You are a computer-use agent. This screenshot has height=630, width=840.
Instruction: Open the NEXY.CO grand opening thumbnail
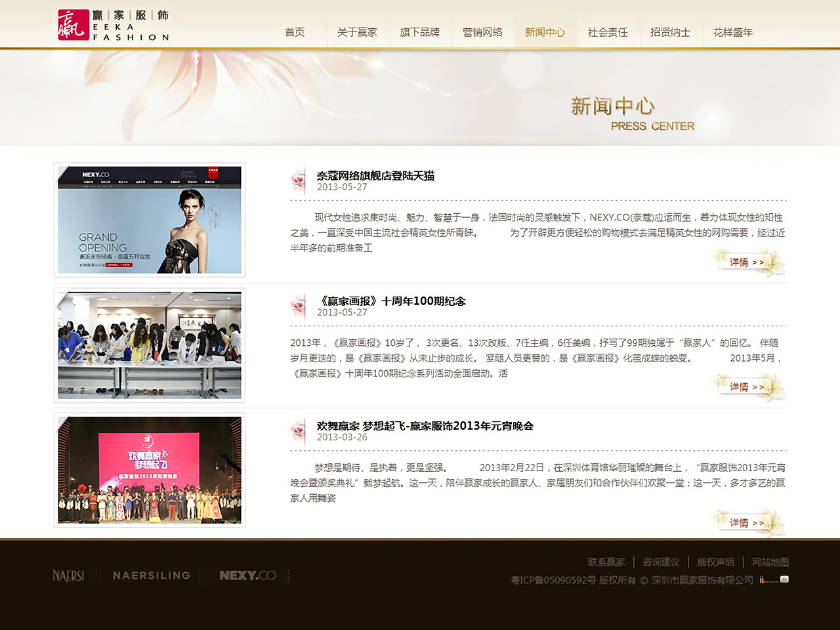point(150,220)
